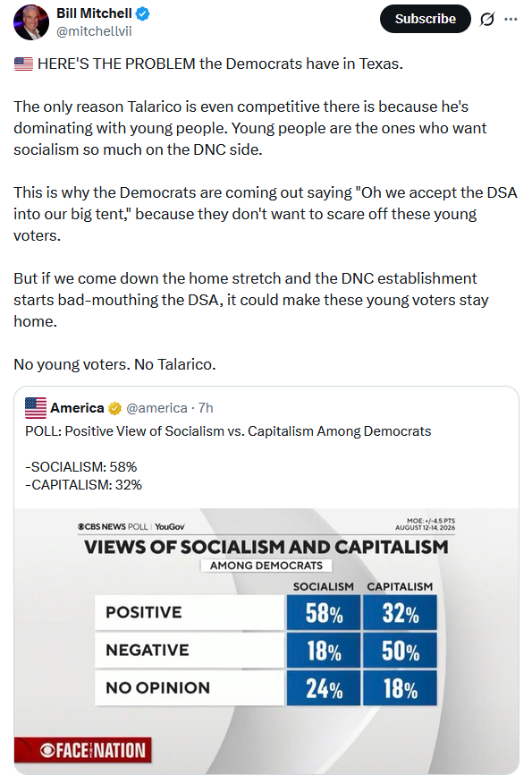Open Bill Mitchell's profile avatar
The image size is (532, 775).
point(31,21)
